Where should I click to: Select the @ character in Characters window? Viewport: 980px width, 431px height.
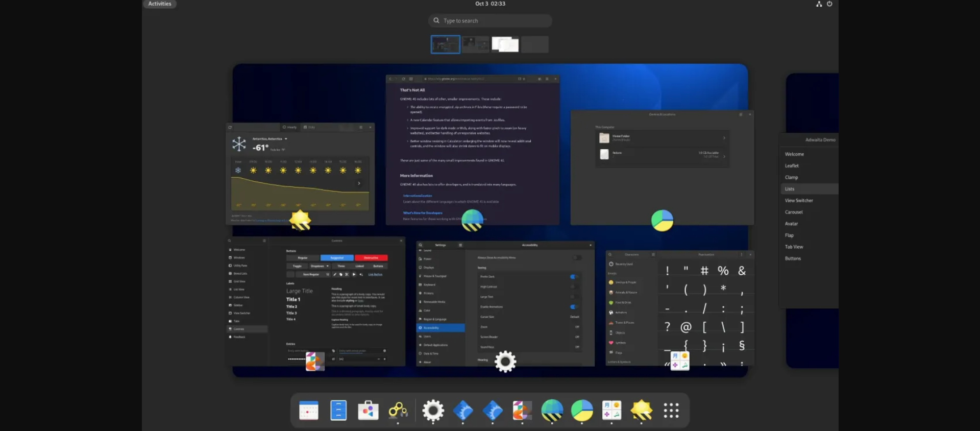coord(686,327)
